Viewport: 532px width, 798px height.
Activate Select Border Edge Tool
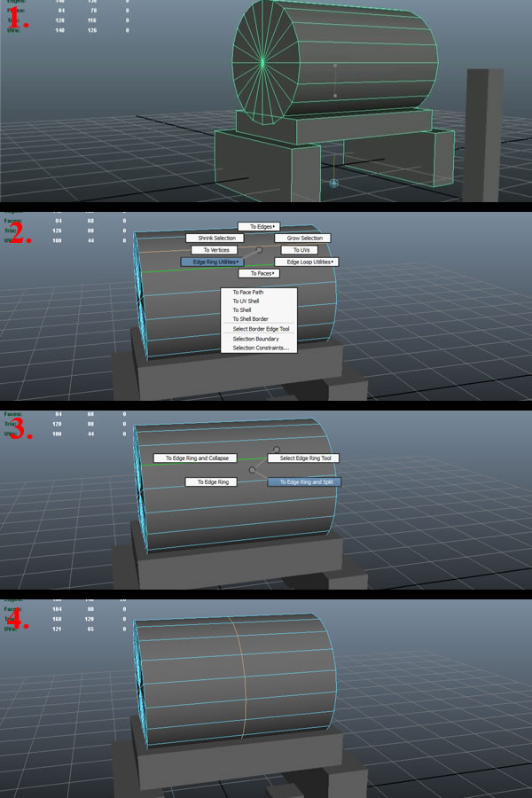(261, 329)
